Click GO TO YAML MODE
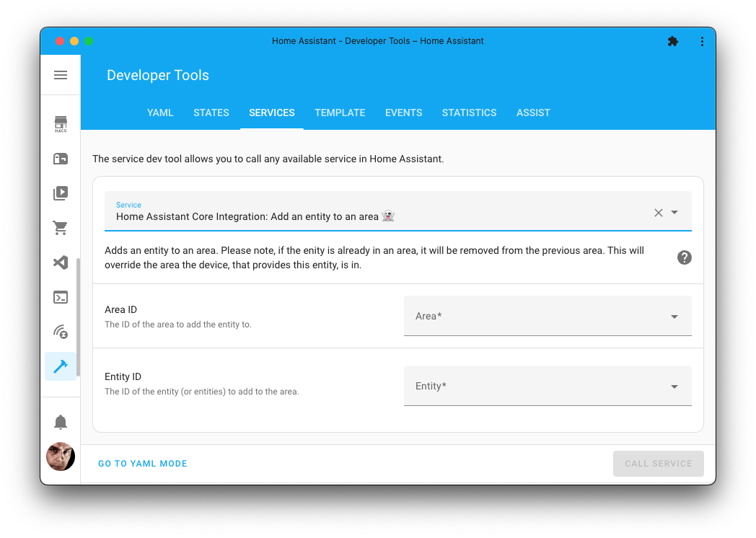756x538 pixels. pos(142,464)
